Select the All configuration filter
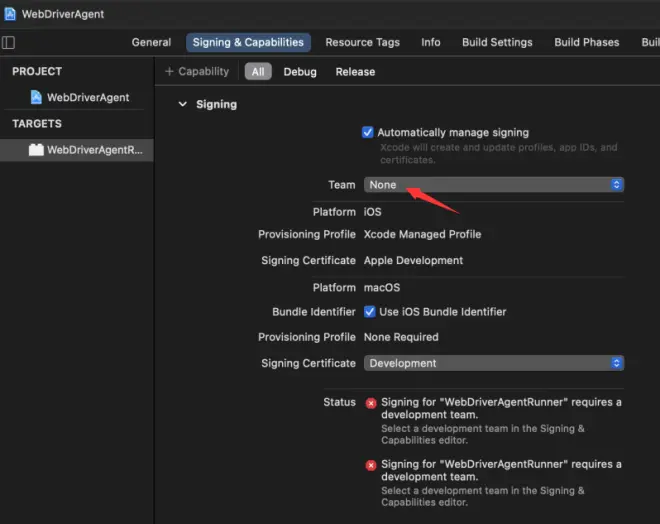 (x=258, y=72)
